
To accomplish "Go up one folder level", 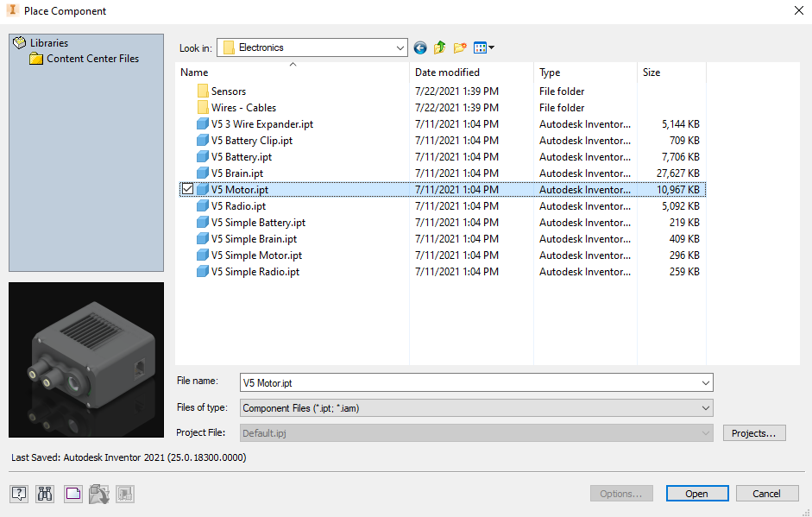I will [440, 47].
